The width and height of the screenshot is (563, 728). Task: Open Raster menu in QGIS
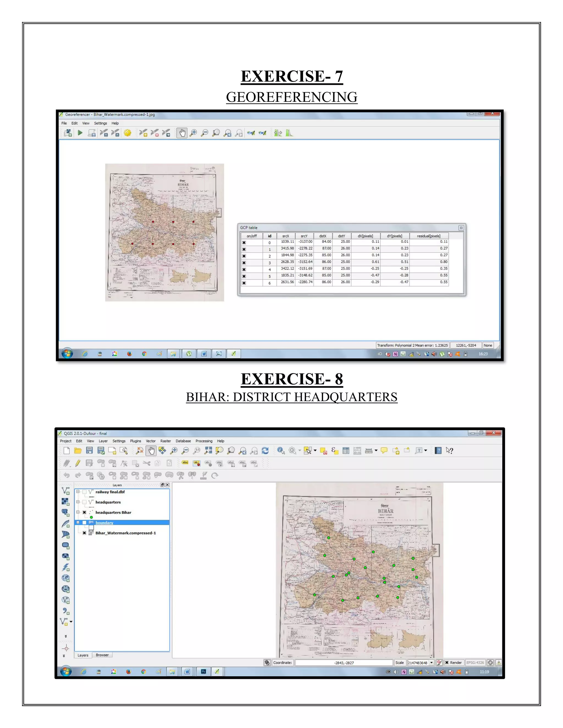click(x=165, y=441)
